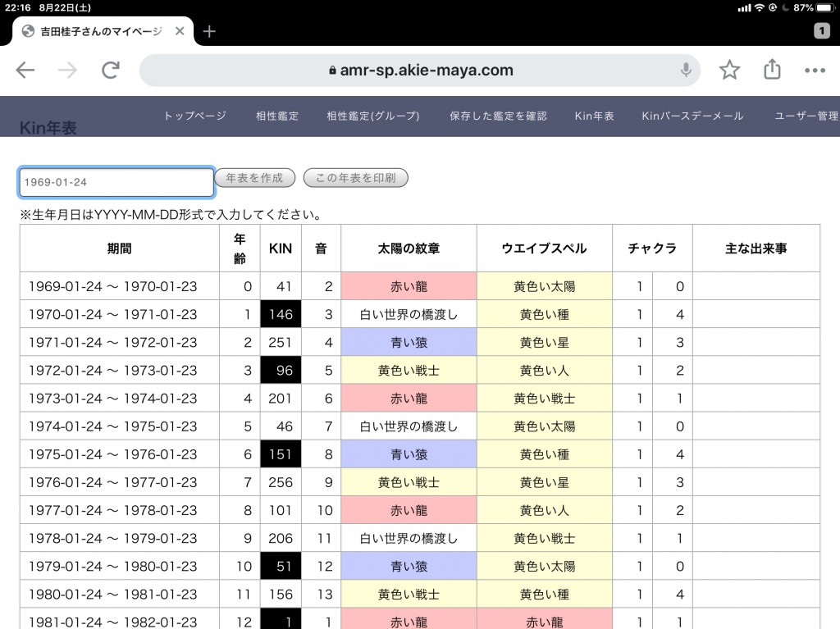This screenshot has height=629, width=840.
Task: Open the browser three-dot menu
Action: click(815, 71)
